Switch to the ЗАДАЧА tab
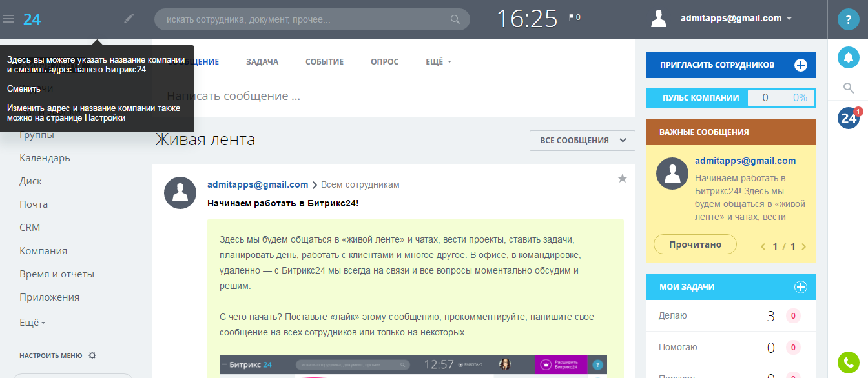 click(x=261, y=61)
